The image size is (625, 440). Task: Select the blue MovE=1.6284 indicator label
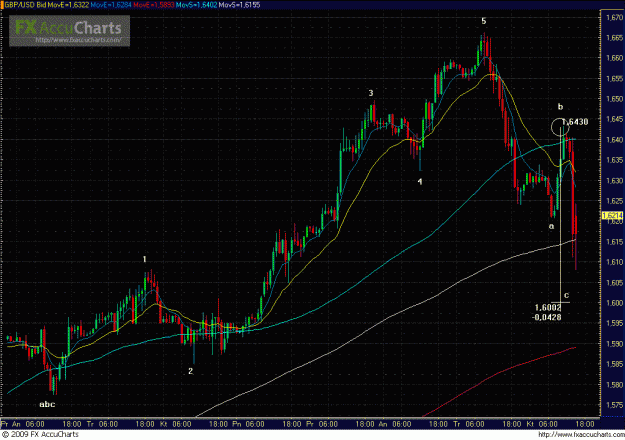(x=111, y=5)
